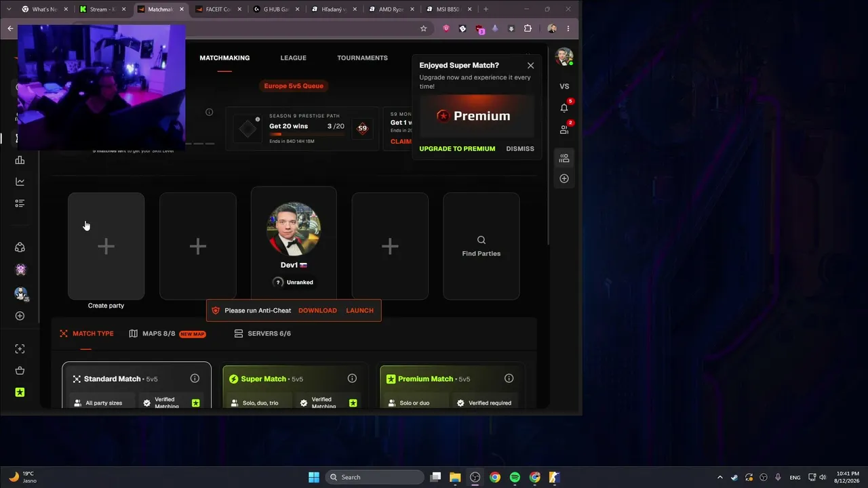Click Upgrade to Premium
Viewport: 868px width, 488px height.
tap(457, 148)
